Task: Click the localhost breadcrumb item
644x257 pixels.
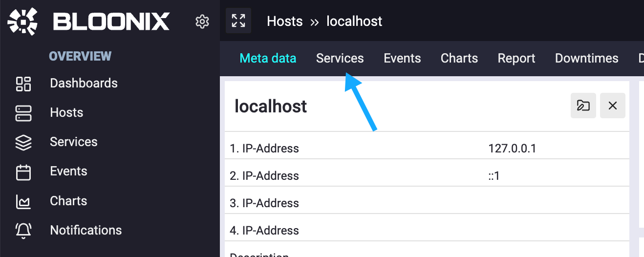Action: click(x=354, y=21)
